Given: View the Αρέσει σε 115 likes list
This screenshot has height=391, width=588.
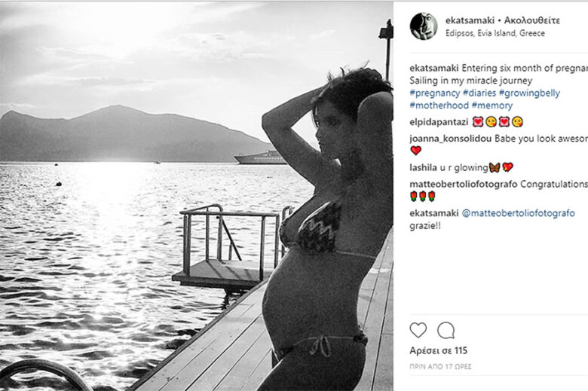Looking at the screenshot, I should pos(439,351).
